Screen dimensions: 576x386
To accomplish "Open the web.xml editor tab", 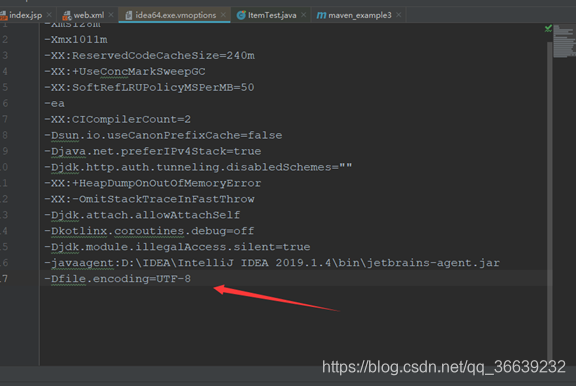I will 89,15.
